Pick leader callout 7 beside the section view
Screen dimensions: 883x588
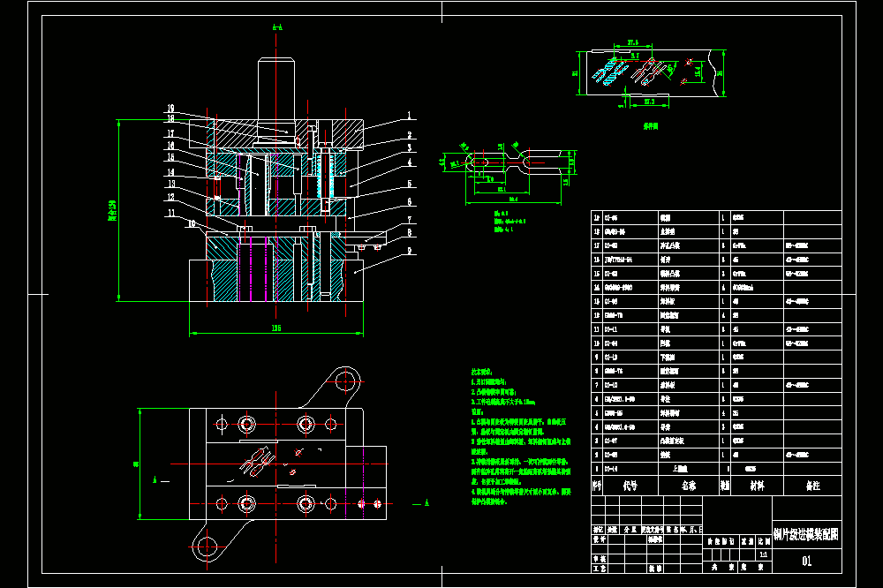click(x=410, y=220)
